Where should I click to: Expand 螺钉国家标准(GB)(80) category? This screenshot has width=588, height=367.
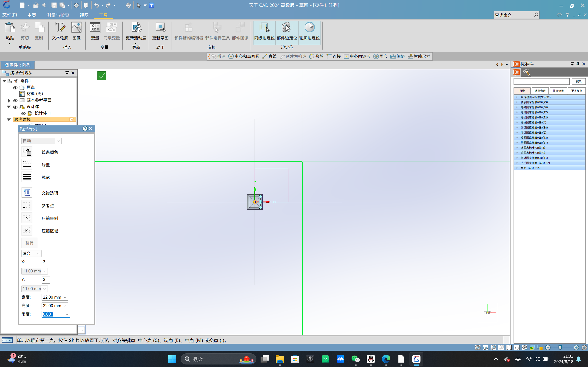click(x=517, y=107)
